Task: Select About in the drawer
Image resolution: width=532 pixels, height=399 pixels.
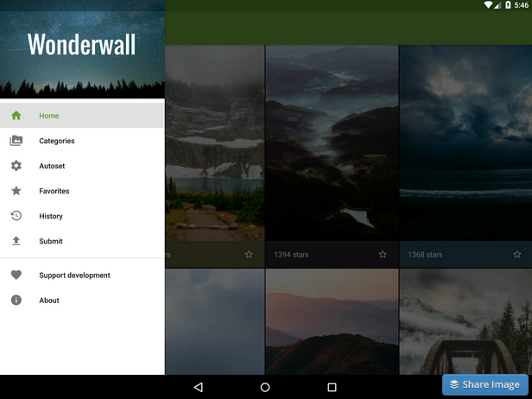Action: coord(82,300)
